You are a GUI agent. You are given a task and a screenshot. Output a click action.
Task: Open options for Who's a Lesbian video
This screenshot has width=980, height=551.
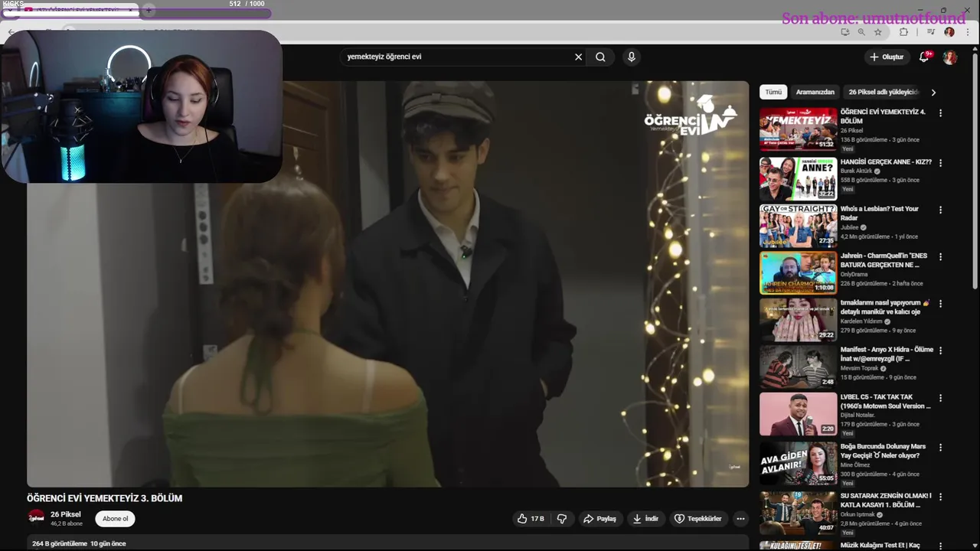point(941,210)
